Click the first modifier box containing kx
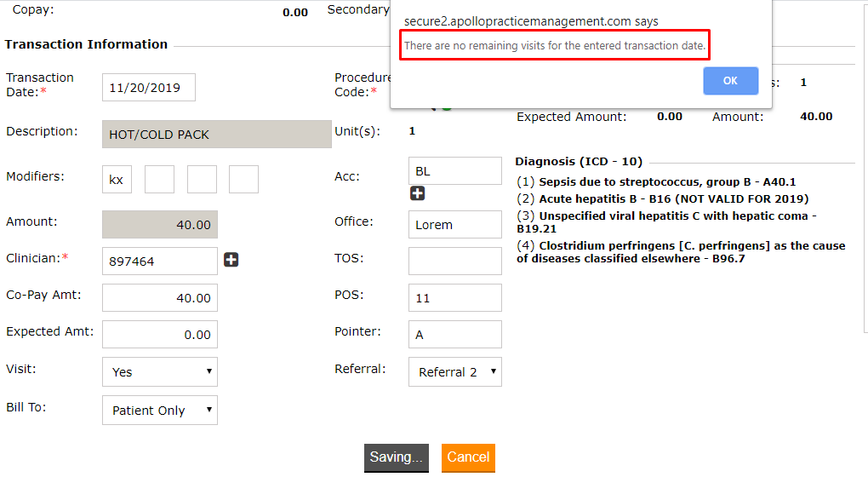This screenshot has width=868, height=477. click(x=117, y=180)
